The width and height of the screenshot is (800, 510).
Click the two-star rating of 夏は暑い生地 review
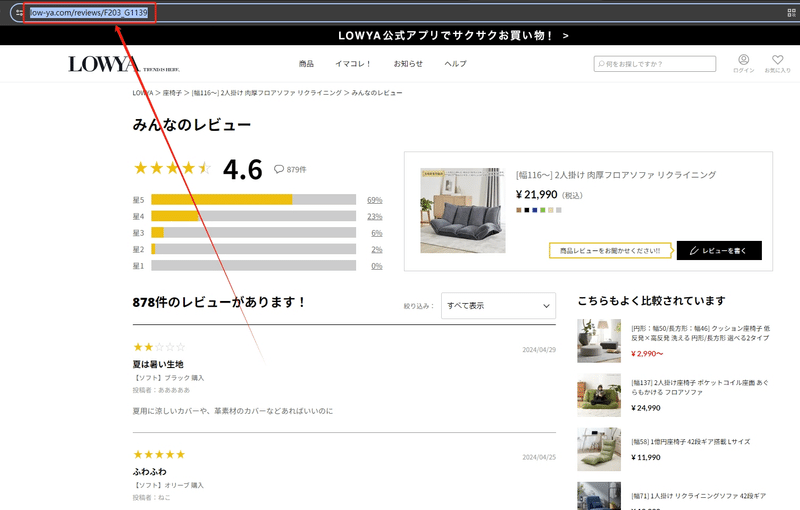pyautogui.click(x=159, y=347)
